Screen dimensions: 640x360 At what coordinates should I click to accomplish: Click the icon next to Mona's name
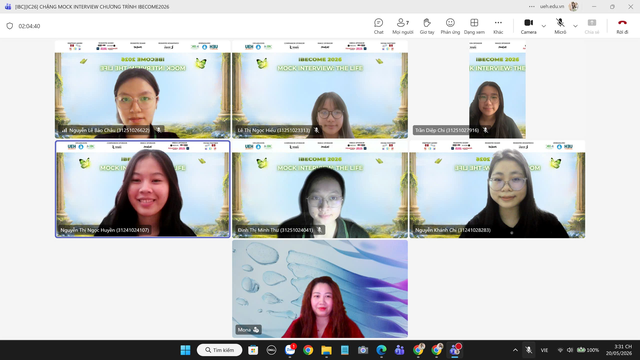pyautogui.click(x=256, y=330)
